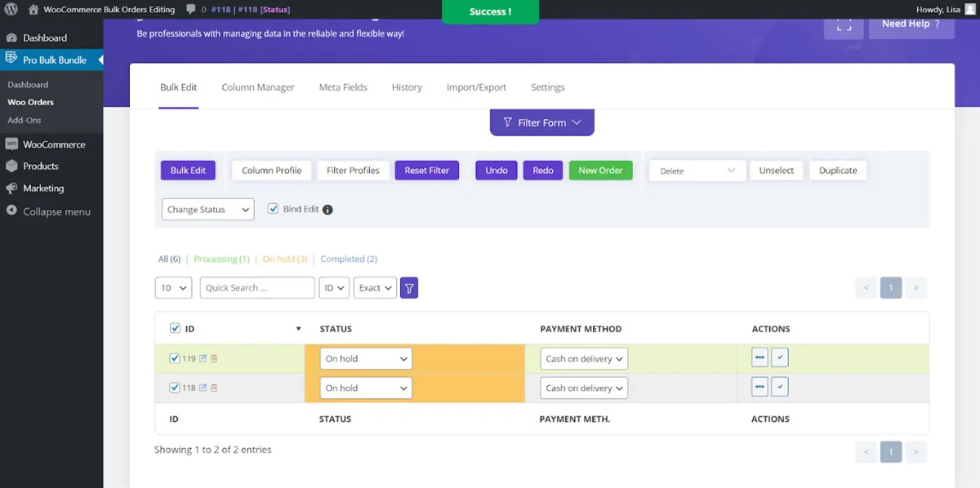Expand the Filter Form panel
Image resolution: width=980 pixels, height=488 pixels.
tap(541, 122)
